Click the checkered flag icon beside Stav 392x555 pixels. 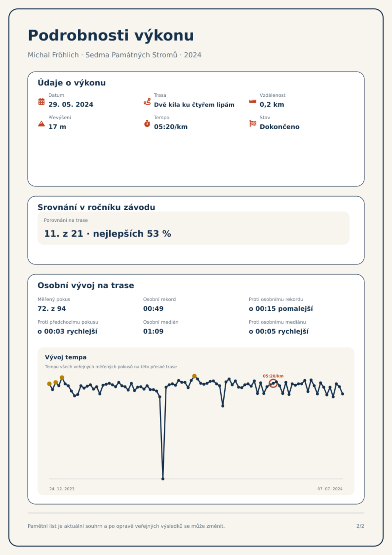click(253, 123)
